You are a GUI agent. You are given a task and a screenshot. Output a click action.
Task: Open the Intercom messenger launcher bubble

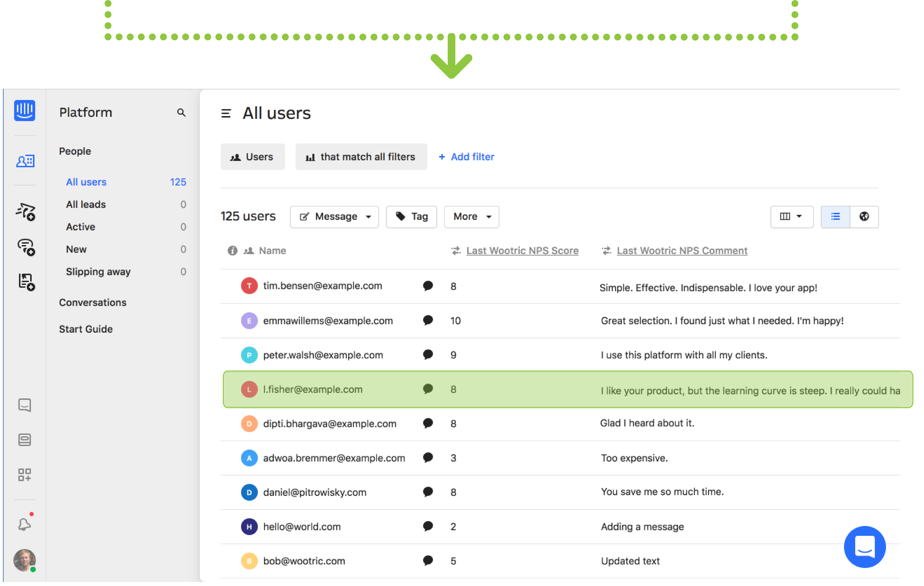click(865, 547)
